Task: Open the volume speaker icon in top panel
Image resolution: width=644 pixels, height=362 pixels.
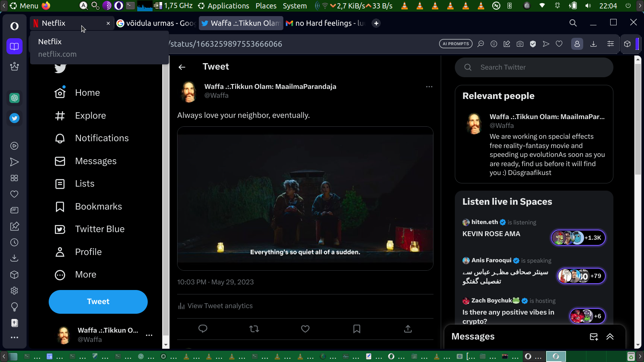Action: pos(588,6)
